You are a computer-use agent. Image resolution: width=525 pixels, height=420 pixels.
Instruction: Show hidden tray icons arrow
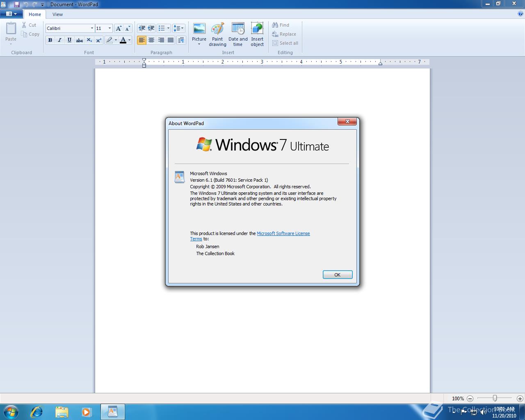click(454, 412)
